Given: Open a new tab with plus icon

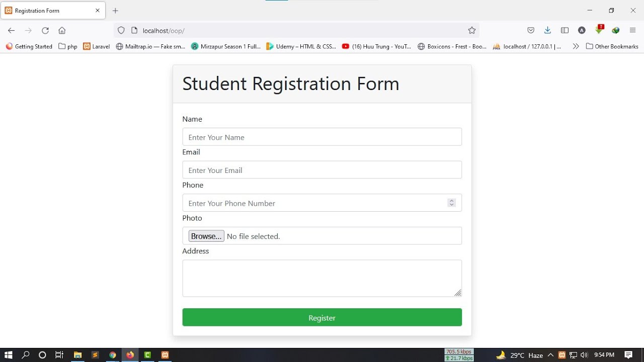Looking at the screenshot, I should click(x=115, y=11).
